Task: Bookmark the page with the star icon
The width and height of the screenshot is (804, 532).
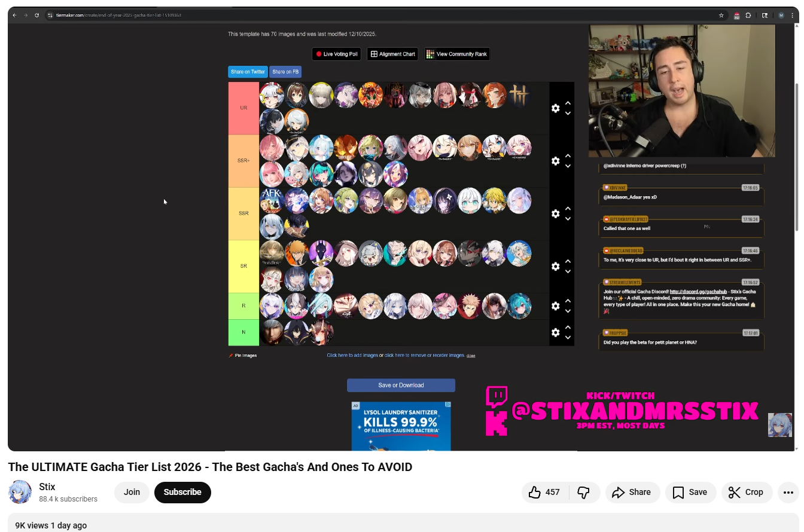Action: (x=721, y=15)
